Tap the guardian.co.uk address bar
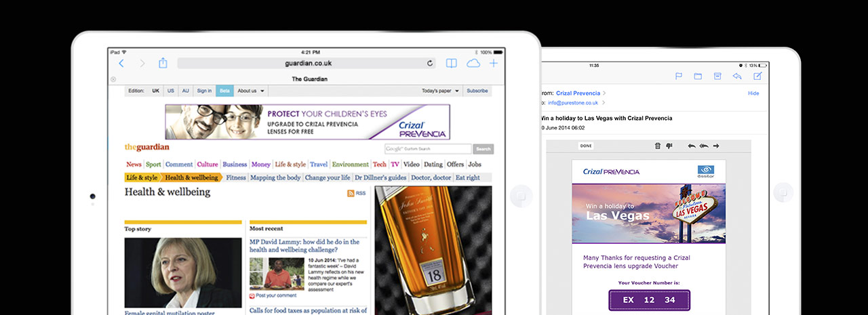Image resolution: width=868 pixels, height=315 pixels. pyautogui.click(x=307, y=63)
